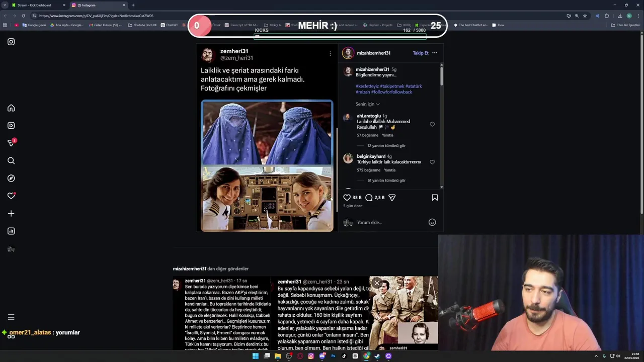Screen dimensions: 644x362
Task: Open Instagram home from the sidebar
Action: [11, 108]
